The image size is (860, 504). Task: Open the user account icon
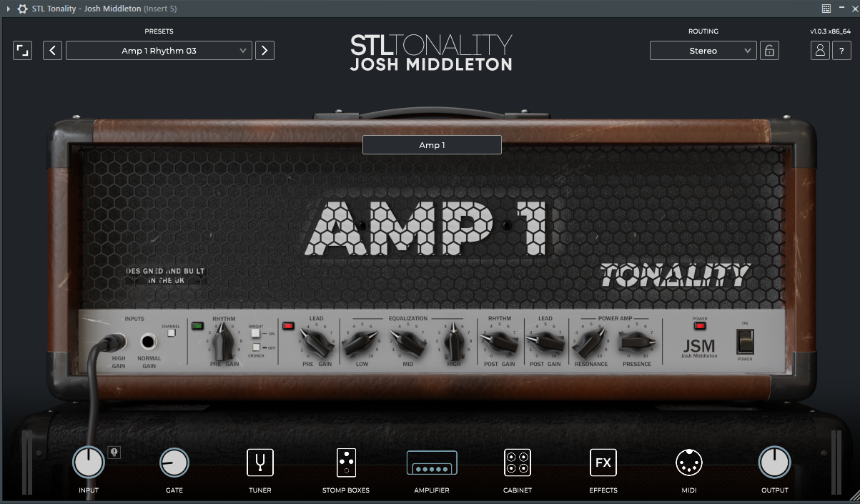[820, 51]
